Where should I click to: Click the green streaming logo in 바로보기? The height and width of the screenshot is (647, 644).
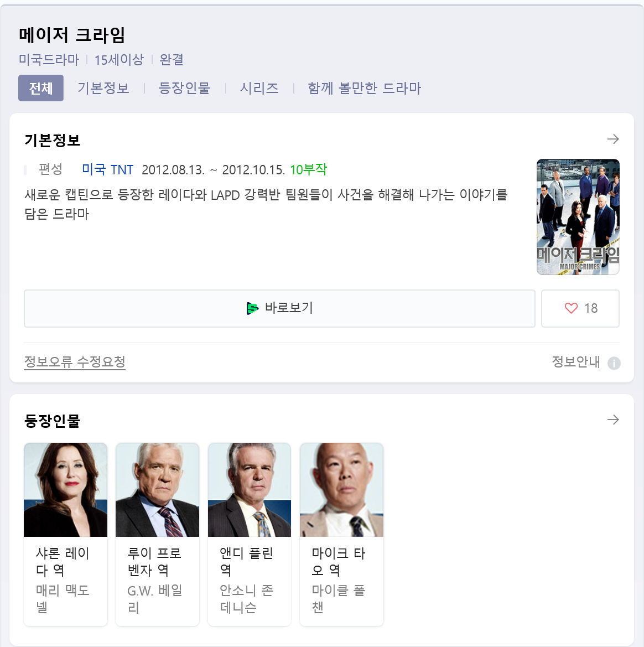(x=252, y=308)
